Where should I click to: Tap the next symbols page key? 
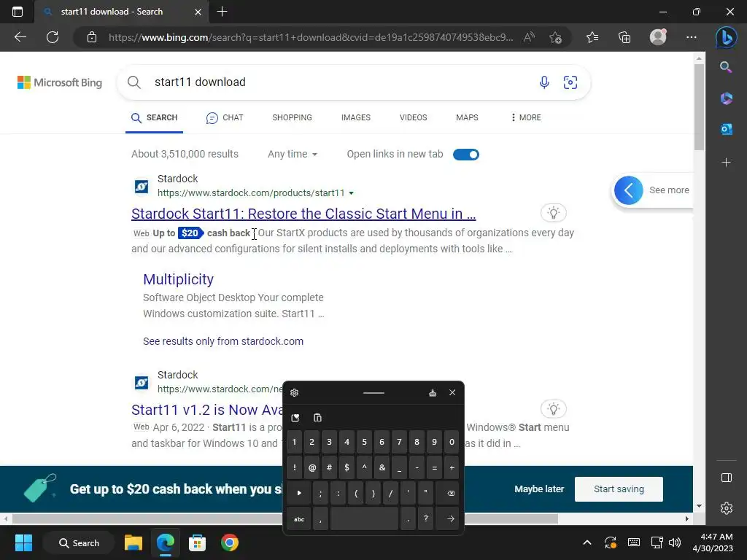coord(299,493)
